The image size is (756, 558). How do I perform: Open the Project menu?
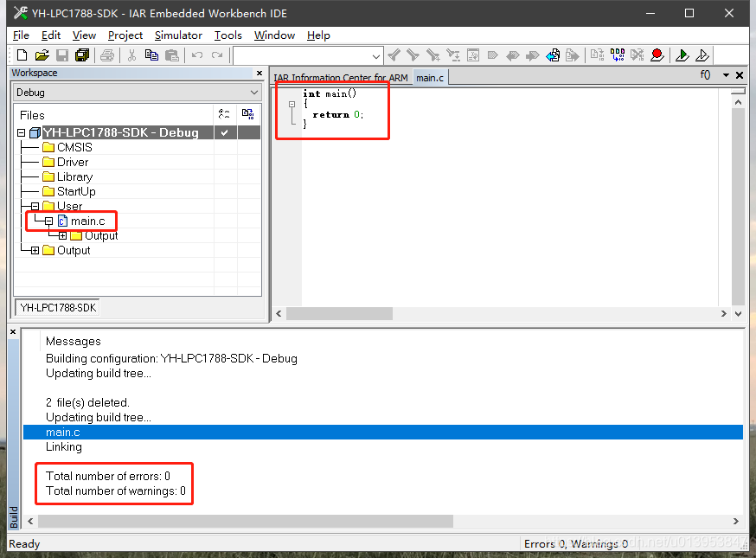click(x=125, y=35)
